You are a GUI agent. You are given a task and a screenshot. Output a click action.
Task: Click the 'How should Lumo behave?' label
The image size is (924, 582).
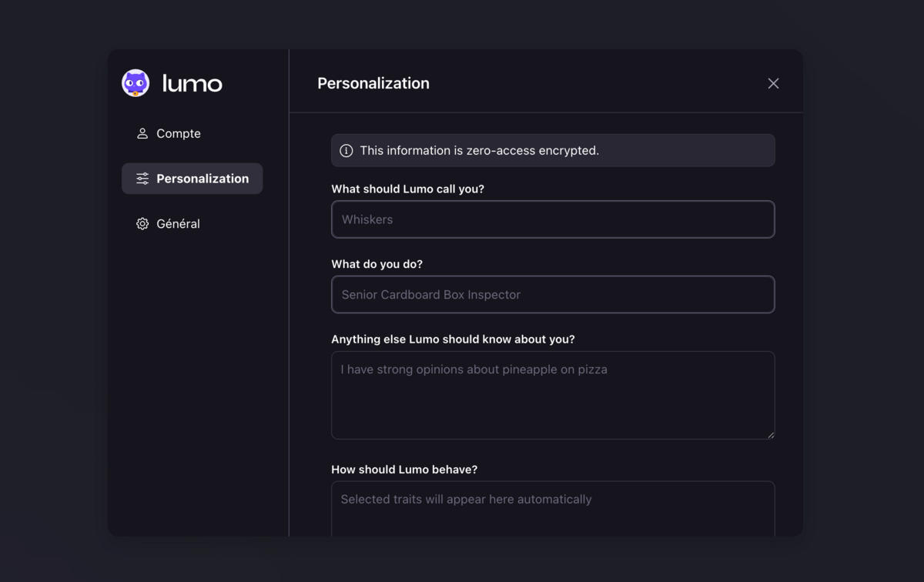click(x=404, y=470)
